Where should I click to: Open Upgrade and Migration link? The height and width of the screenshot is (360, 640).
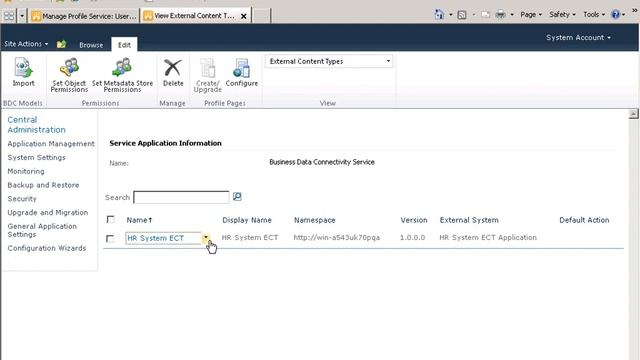pos(47,213)
